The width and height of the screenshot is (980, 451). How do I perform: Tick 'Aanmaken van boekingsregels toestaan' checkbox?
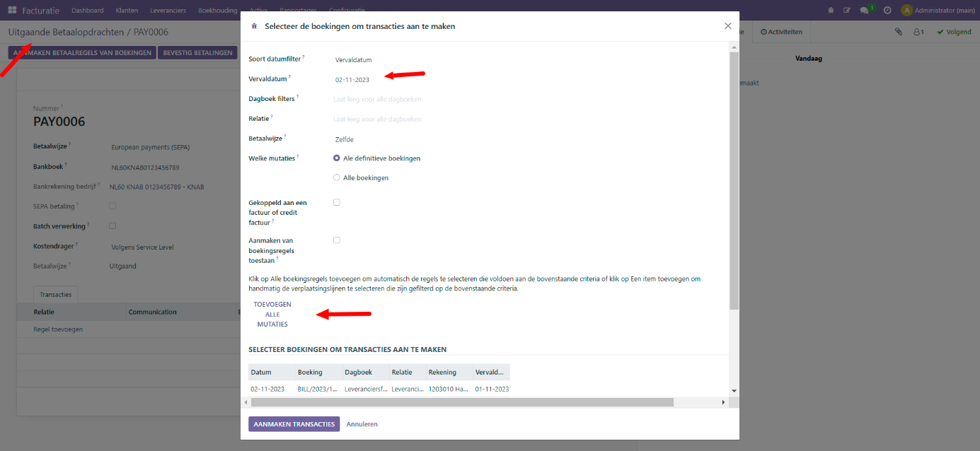pyautogui.click(x=337, y=240)
